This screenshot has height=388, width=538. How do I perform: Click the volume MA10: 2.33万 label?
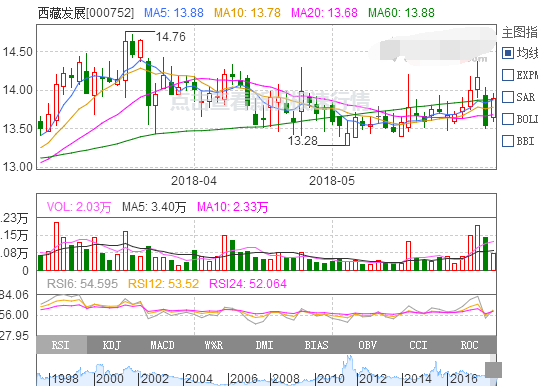pyautogui.click(x=233, y=207)
